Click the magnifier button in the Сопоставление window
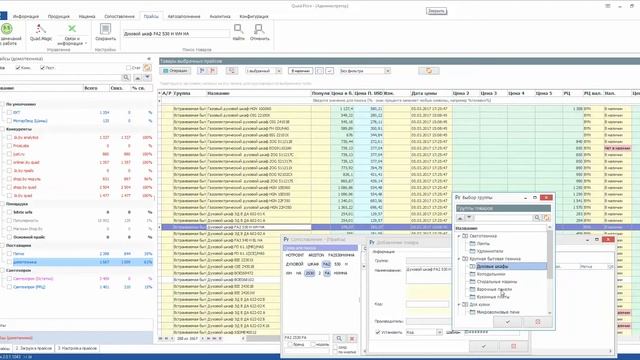This screenshot has height=360, width=640. [339, 338]
